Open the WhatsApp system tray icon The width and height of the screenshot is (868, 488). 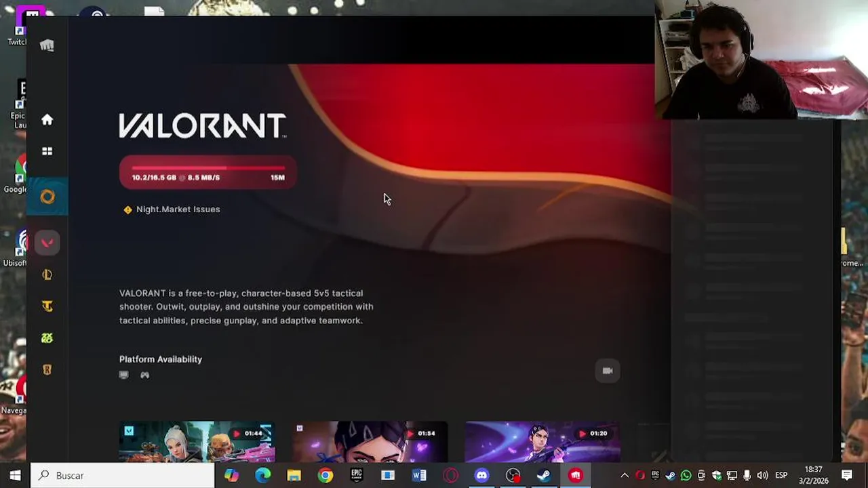(x=686, y=475)
